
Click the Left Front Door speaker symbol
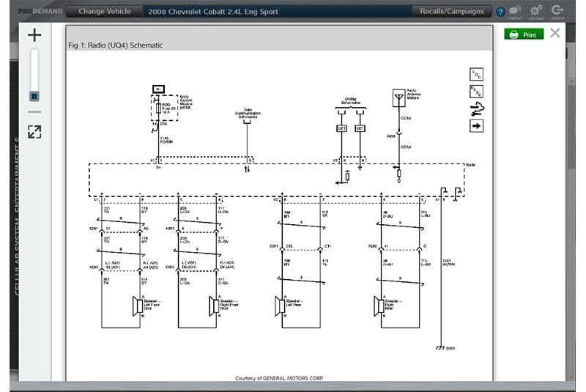tap(138, 306)
